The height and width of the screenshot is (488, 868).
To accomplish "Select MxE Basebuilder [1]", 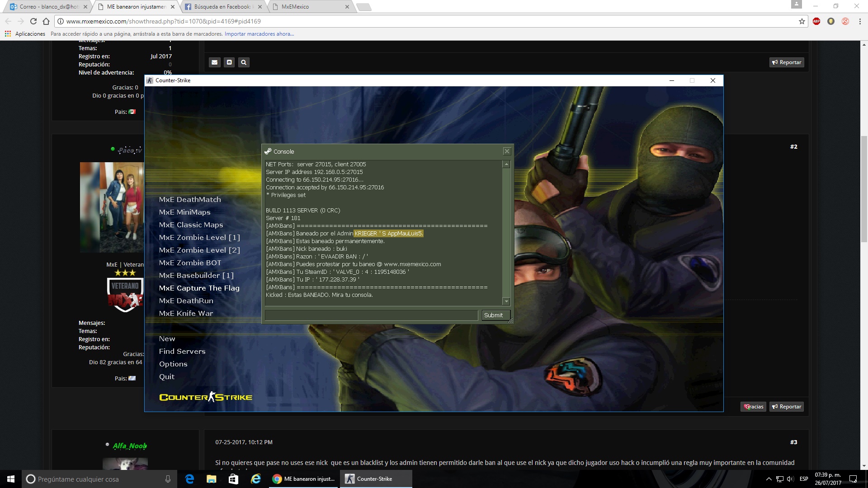I will (196, 275).
